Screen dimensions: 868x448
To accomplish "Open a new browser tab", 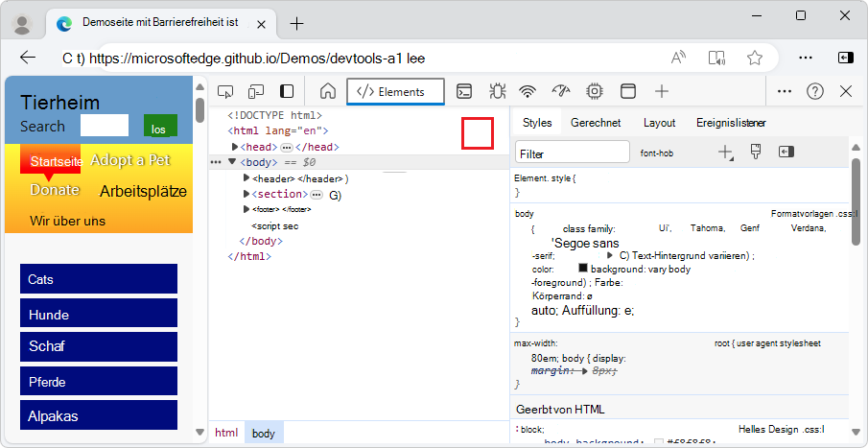I will click(297, 23).
